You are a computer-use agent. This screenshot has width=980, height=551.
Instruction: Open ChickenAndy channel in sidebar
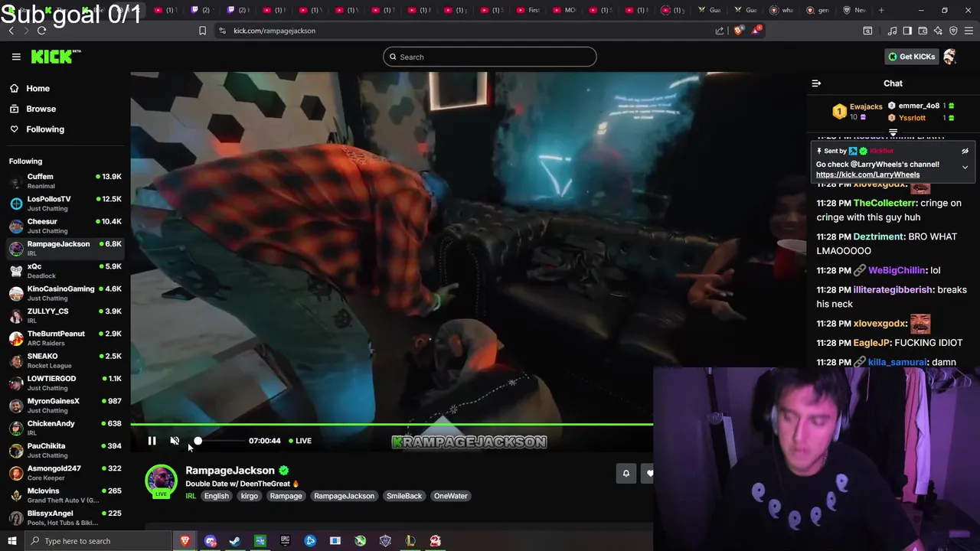65,428
